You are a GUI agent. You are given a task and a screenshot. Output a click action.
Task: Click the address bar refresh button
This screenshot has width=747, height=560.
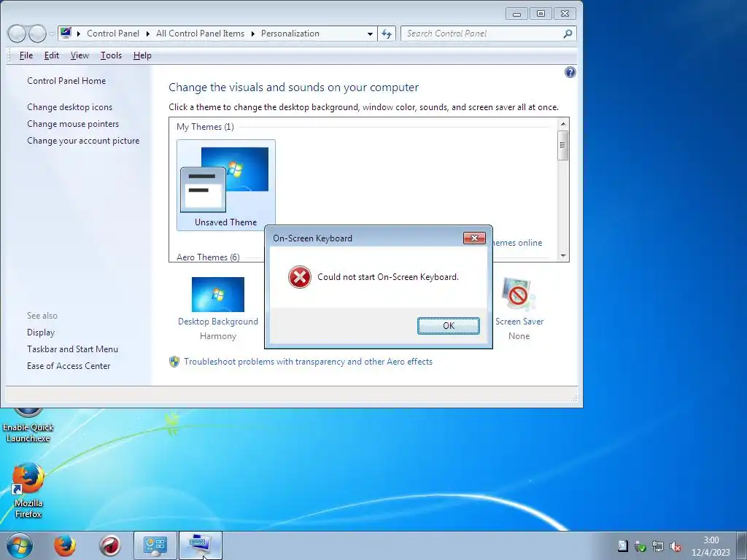point(387,34)
